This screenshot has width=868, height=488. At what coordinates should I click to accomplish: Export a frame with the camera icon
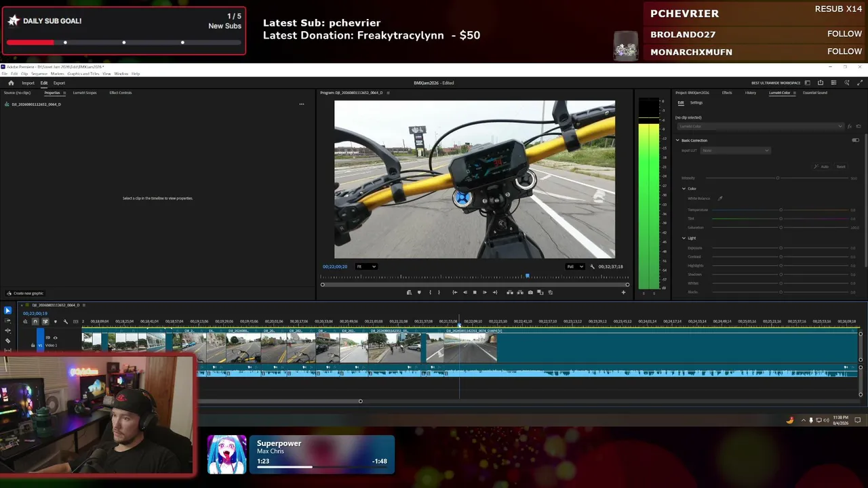point(530,292)
